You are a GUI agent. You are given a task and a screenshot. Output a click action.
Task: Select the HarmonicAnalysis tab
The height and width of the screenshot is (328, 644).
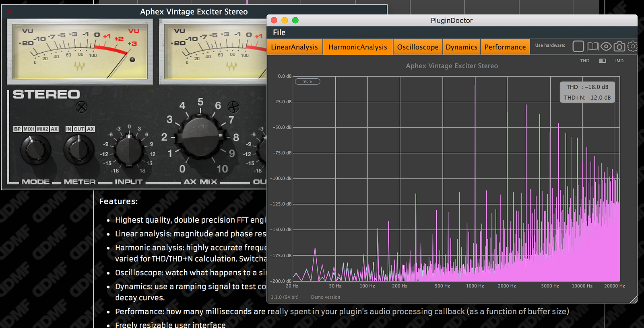pyautogui.click(x=358, y=47)
